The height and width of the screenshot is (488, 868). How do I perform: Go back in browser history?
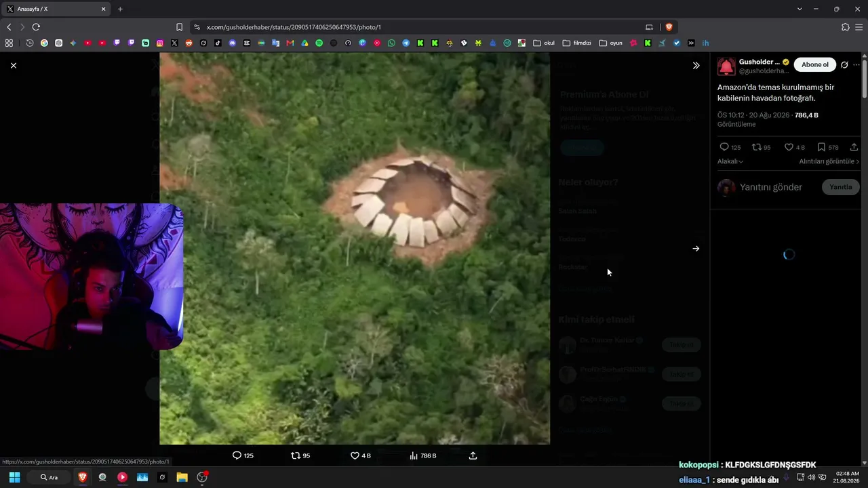(x=9, y=27)
